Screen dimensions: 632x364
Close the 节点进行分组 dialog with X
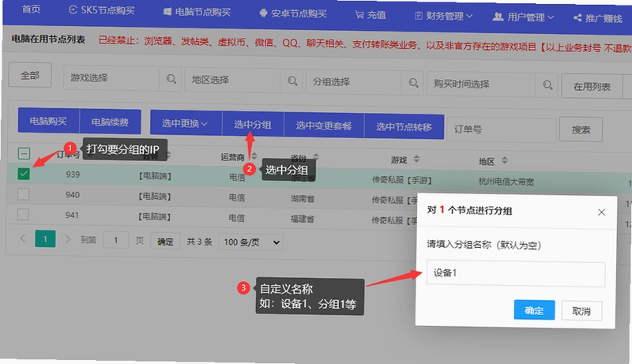601,212
